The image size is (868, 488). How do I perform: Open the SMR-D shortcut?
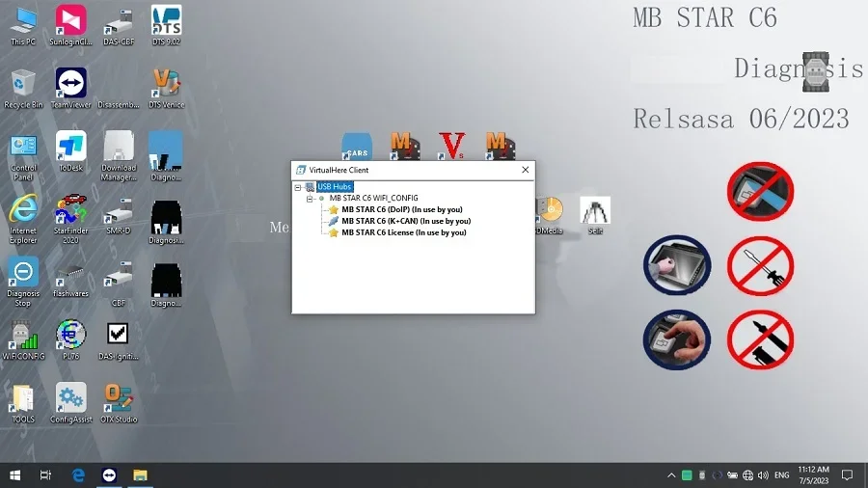[119, 216]
